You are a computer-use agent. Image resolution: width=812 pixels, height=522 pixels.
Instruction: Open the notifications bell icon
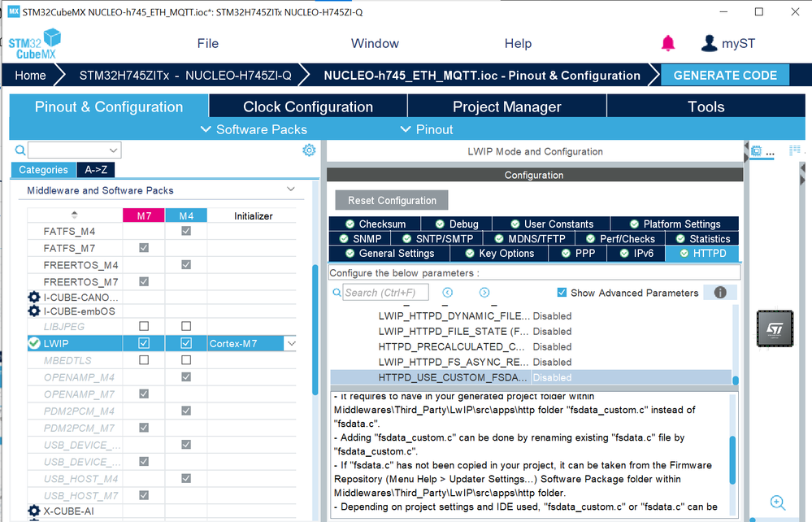pyautogui.click(x=668, y=43)
